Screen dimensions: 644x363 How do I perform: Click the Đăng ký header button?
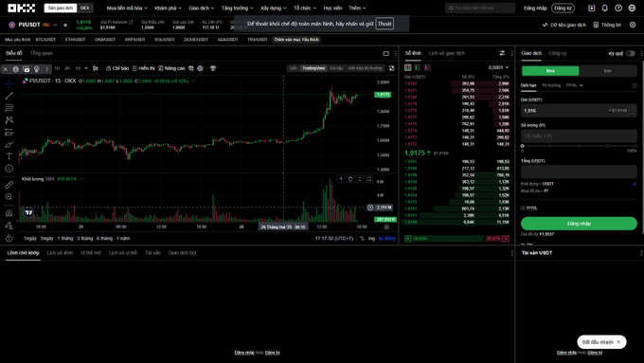coord(563,8)
